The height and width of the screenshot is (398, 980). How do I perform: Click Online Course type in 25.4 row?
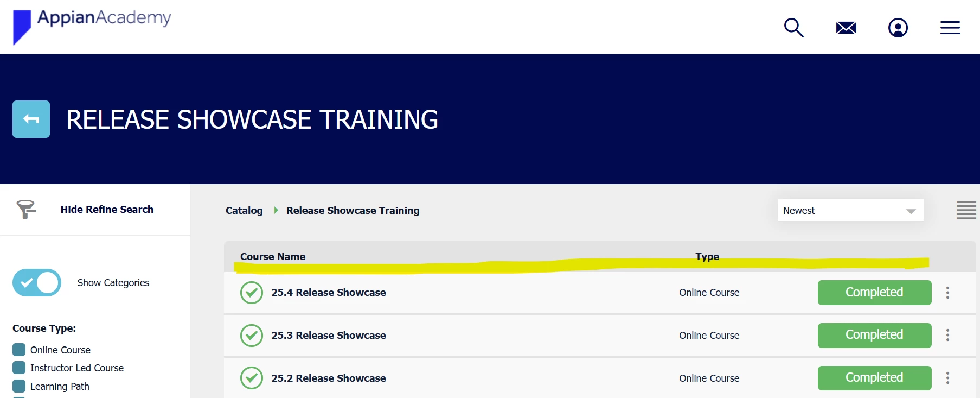click(x=709, y=293)
